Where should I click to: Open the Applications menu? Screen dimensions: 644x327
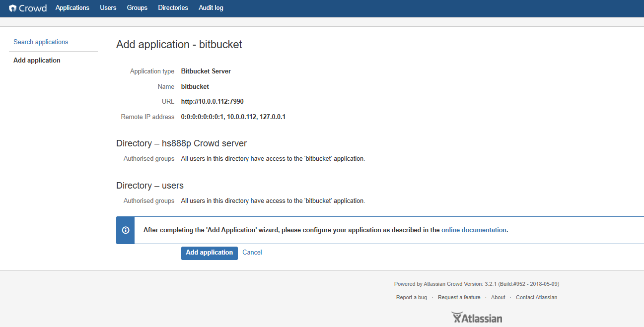pos(72,8)
